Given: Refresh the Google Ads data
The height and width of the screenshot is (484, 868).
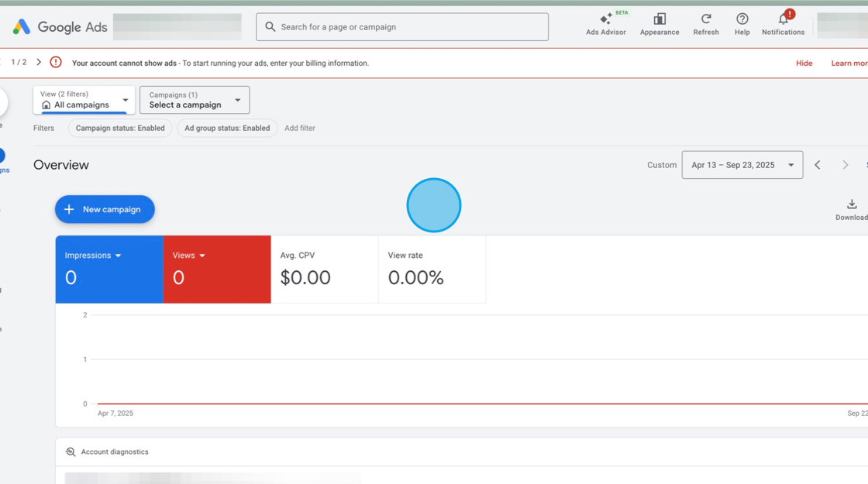Looking at the screenshot, I should (705, 23).
